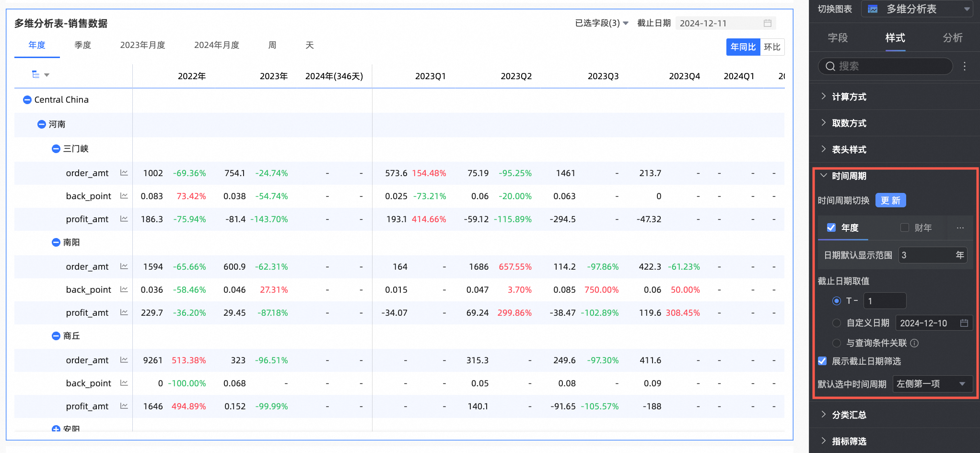This screenshot has width=980, height=453.
Task: Open trend chart for 商丘 order_amt
Action: [124, 360]
